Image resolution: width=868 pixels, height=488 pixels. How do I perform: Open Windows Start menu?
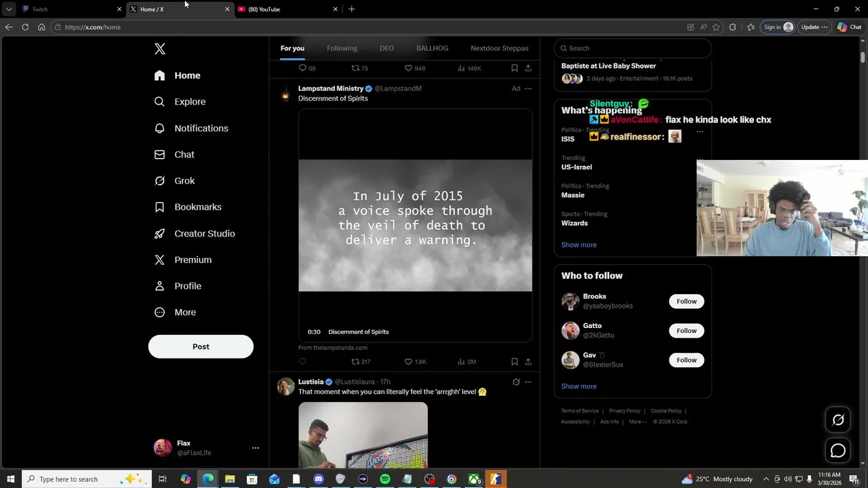11,479
